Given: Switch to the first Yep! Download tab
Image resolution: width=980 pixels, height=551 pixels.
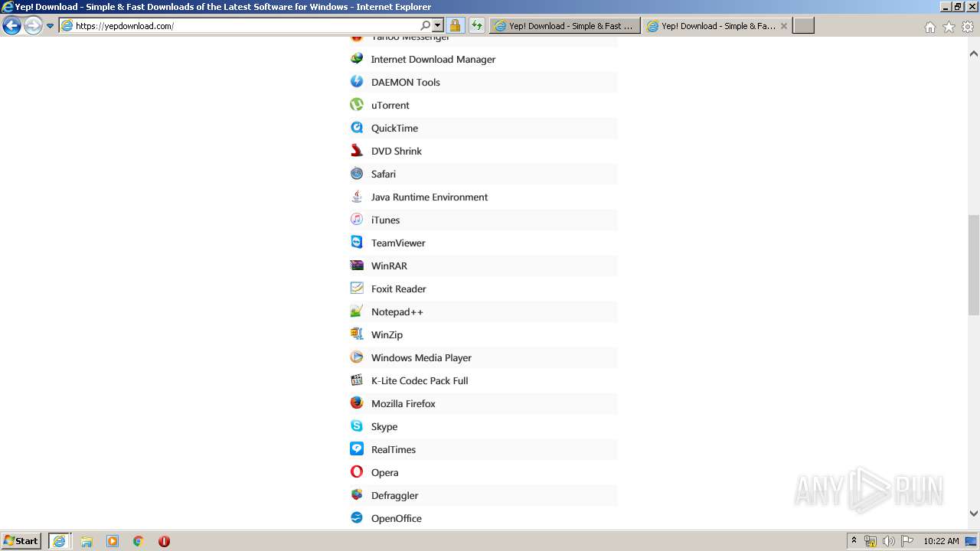Looking at the screenshot, I should pyautogui.click(x=564, y=25).
